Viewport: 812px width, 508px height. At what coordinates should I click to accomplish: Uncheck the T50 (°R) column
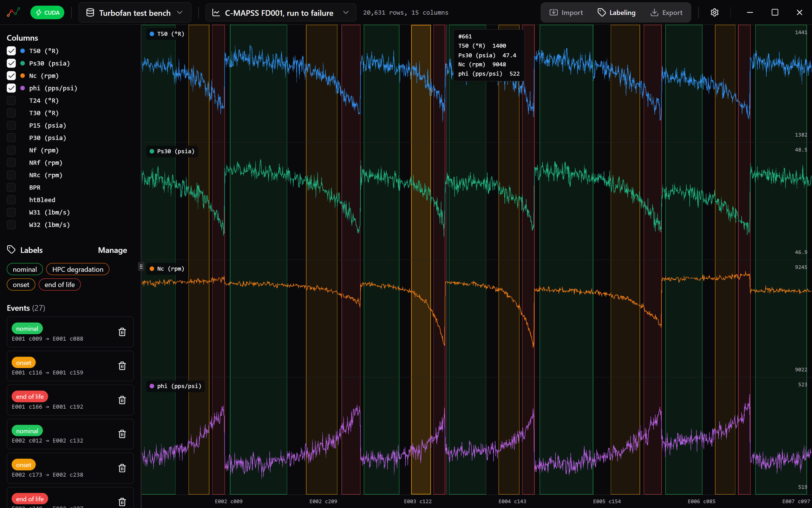11,51
